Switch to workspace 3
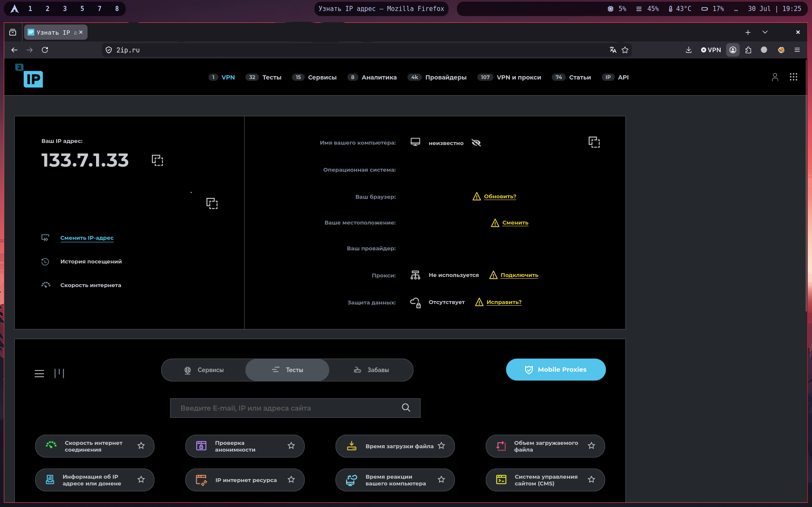 click(x=65, y=8)
